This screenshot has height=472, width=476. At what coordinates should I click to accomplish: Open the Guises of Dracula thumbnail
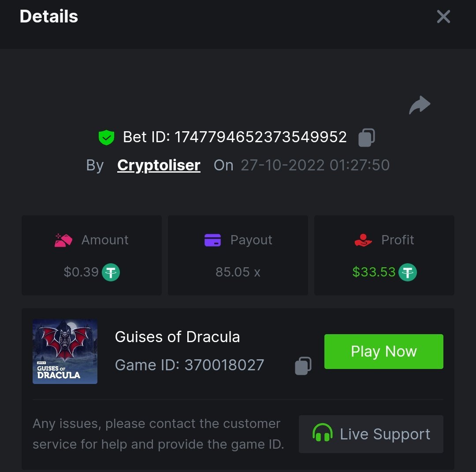point(65,351)
